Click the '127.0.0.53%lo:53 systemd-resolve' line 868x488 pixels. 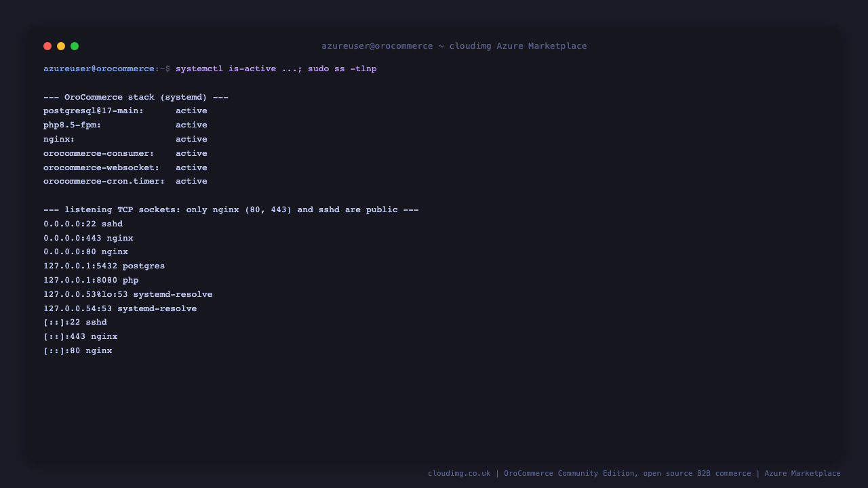pyautogui.click(x=128, y=294)
